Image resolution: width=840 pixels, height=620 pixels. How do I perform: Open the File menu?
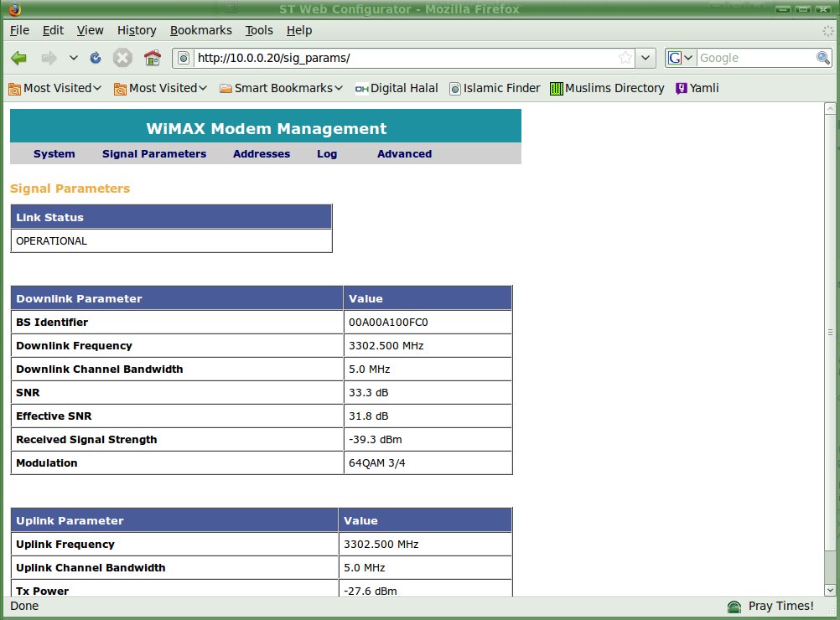19,30
